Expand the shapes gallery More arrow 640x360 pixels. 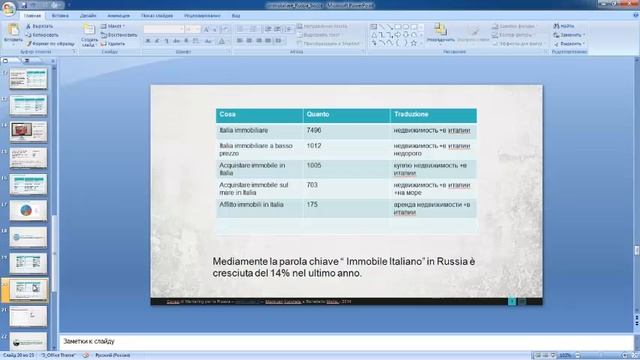(421, 43)
